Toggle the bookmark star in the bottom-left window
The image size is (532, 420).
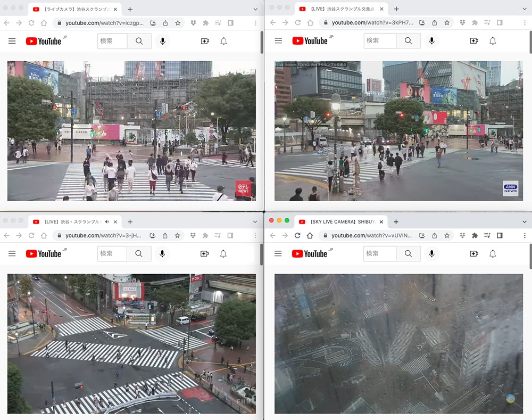point(177,235)
